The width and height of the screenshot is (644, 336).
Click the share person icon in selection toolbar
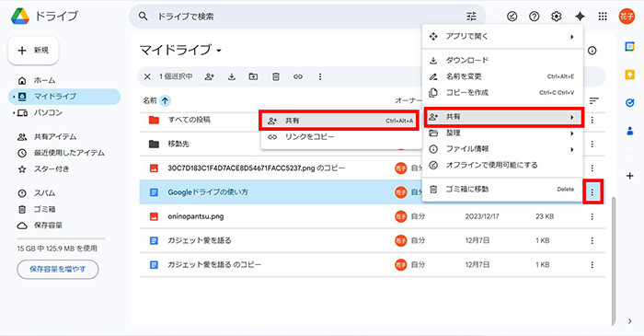click(210, 76)
